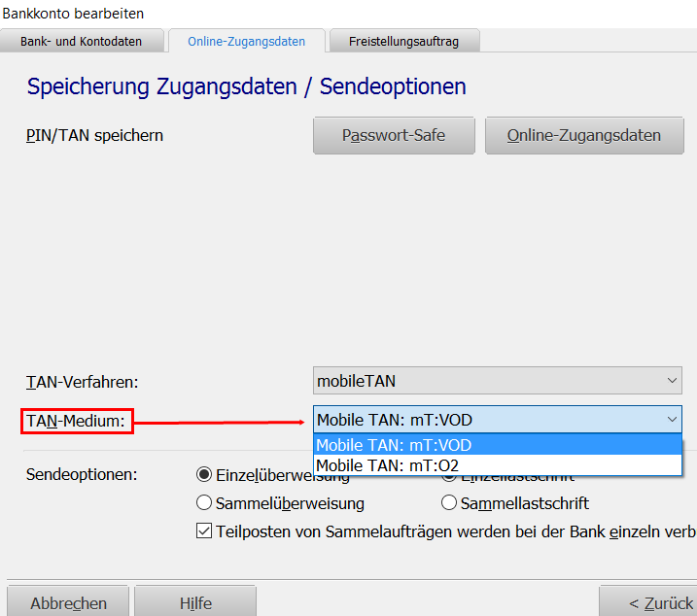Open the Freistellungsauftrag tab
Viewport: 697px width, 616px height.
(x=404, y=41)
